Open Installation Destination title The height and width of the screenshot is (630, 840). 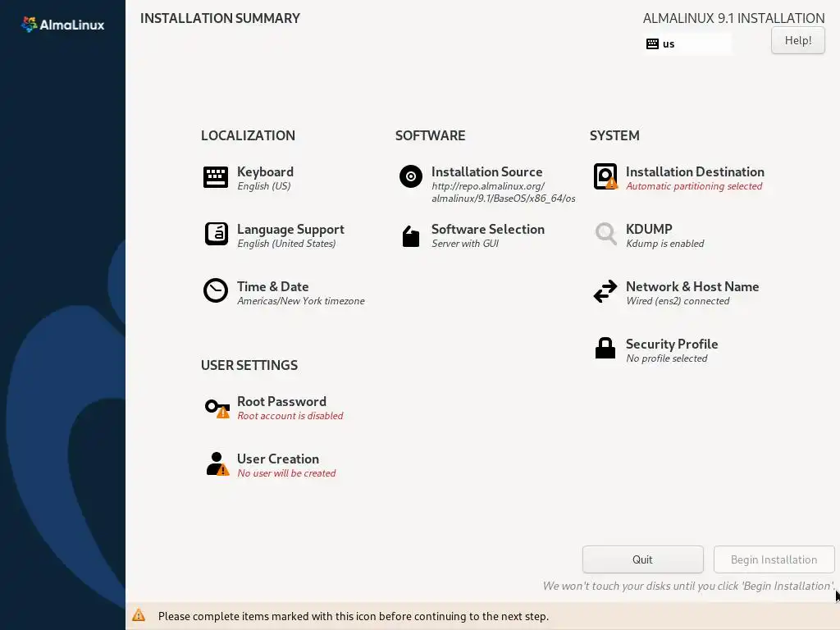pos(695,172)
